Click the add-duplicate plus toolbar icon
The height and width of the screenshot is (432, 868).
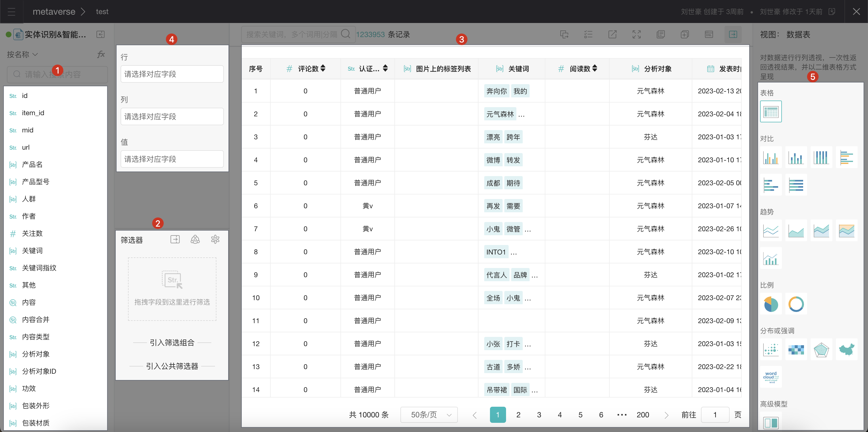[685, 34]
